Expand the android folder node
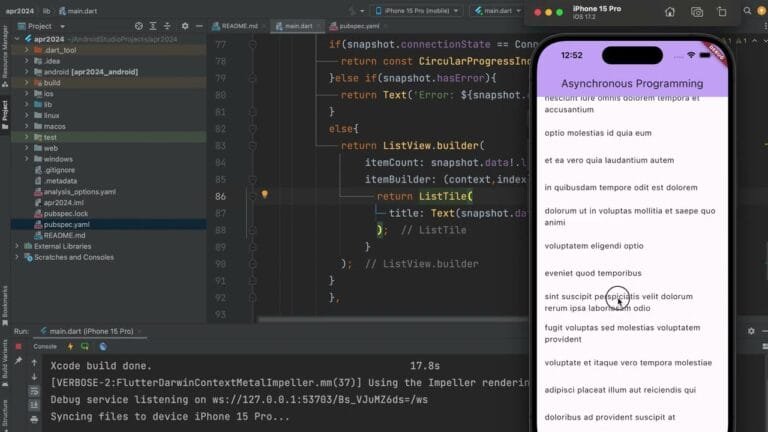The height and width of the screenshot is (432, 768). [27, 72]
